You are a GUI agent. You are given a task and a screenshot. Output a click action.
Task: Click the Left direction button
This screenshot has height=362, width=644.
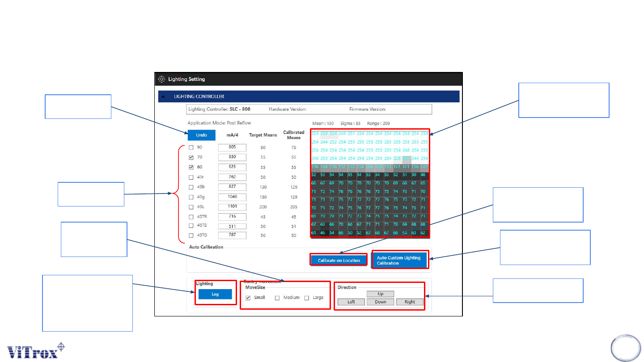pos(351,302)
